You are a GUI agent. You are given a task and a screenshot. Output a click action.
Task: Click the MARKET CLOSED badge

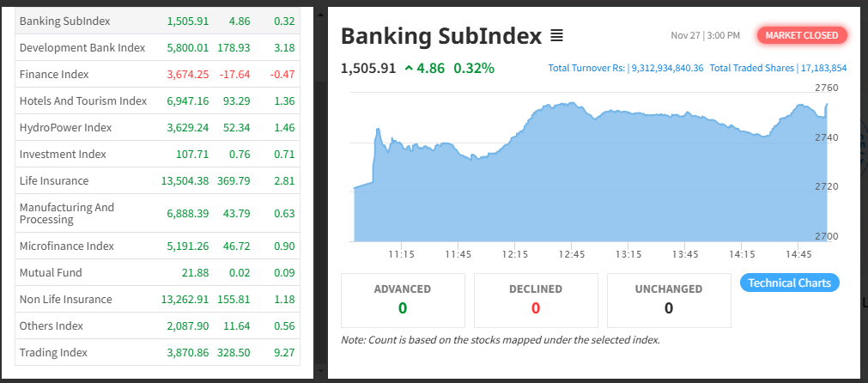(x=802, y=35)
